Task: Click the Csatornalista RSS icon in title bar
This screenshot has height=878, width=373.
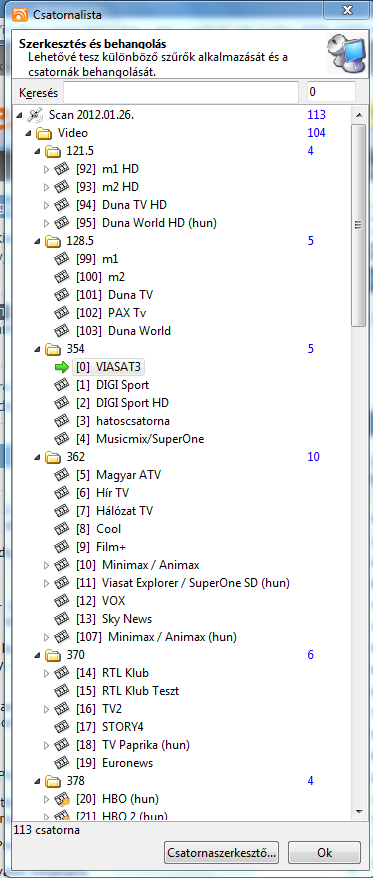Action: (21, 14)
